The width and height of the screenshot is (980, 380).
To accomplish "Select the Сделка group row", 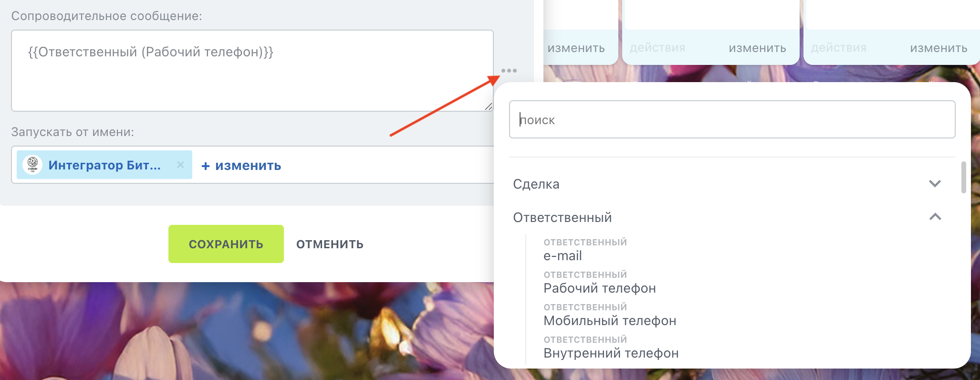I will (x=727, y=184).
